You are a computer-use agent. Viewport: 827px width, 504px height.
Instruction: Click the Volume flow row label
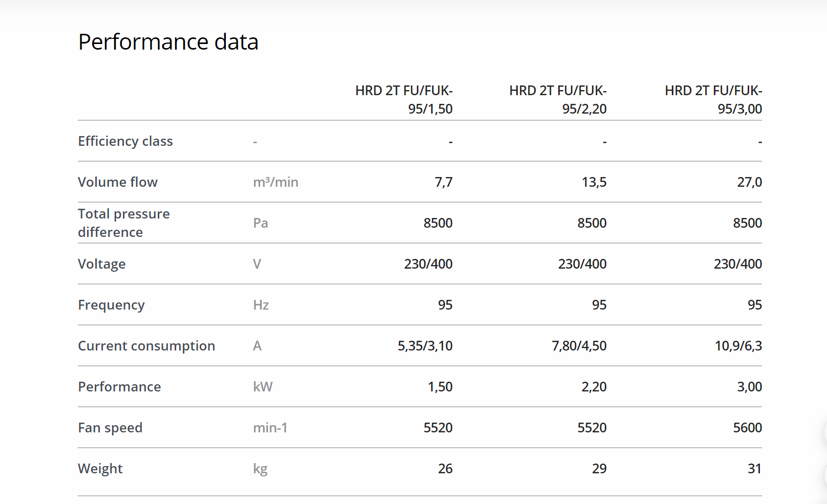coord(118,182)
